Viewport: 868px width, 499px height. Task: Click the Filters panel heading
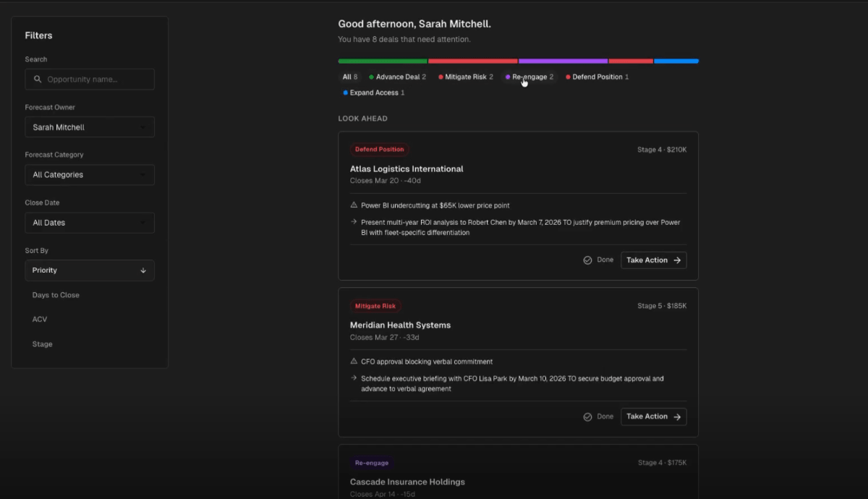click(x=38, y=35)
